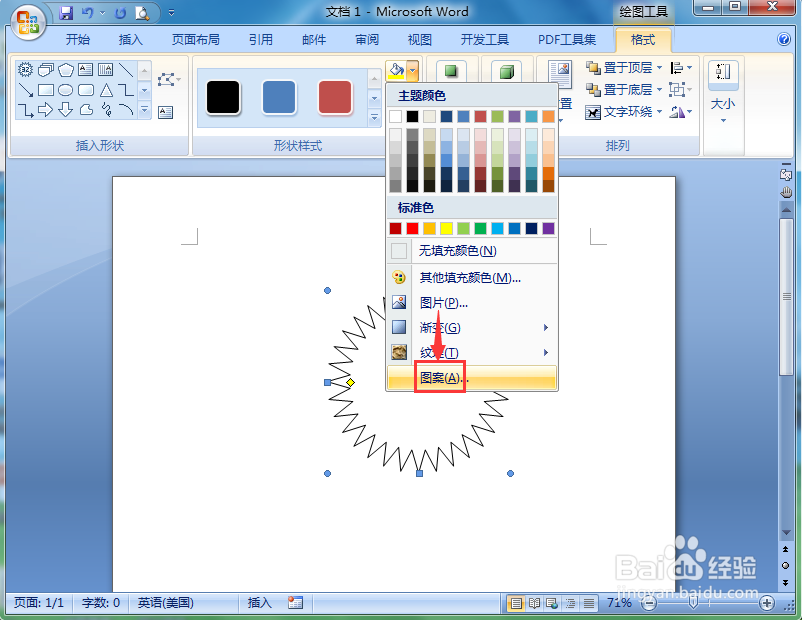Click the shape fill paint bucket icon

(x=396, y=71)
